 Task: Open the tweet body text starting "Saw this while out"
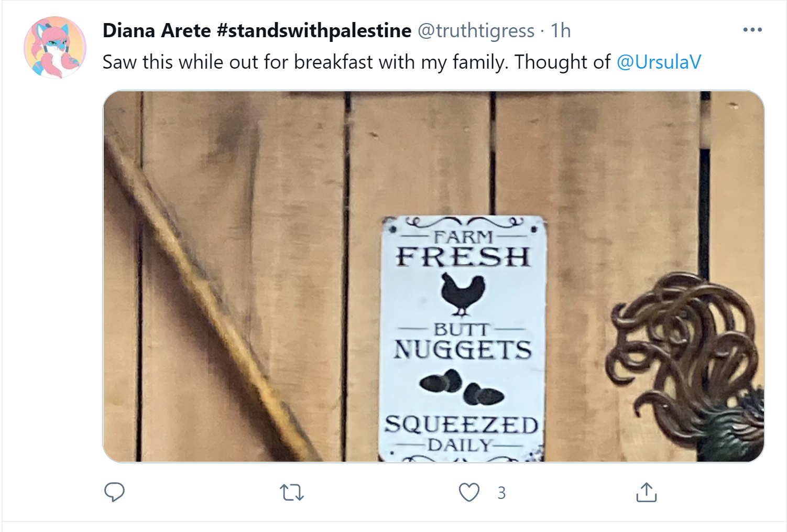click(x=356, y=62)
